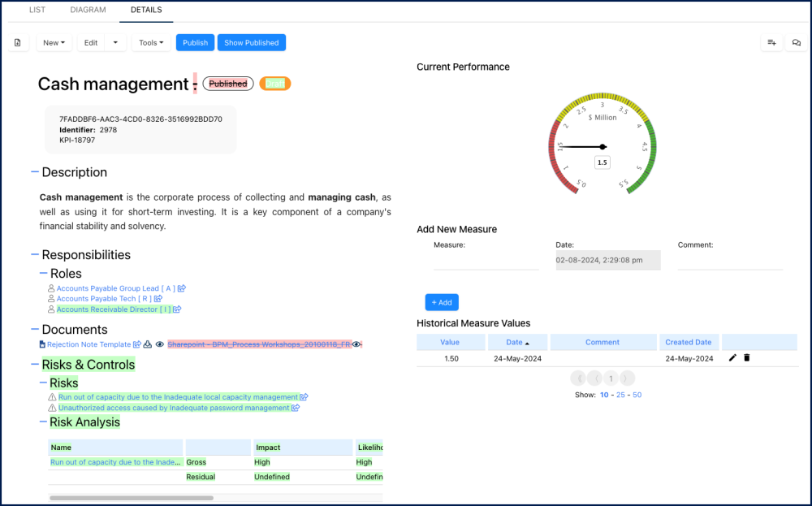Screen dimensions: 812x506
Task: Click the + Add measure button
Action: coord(442,302)
